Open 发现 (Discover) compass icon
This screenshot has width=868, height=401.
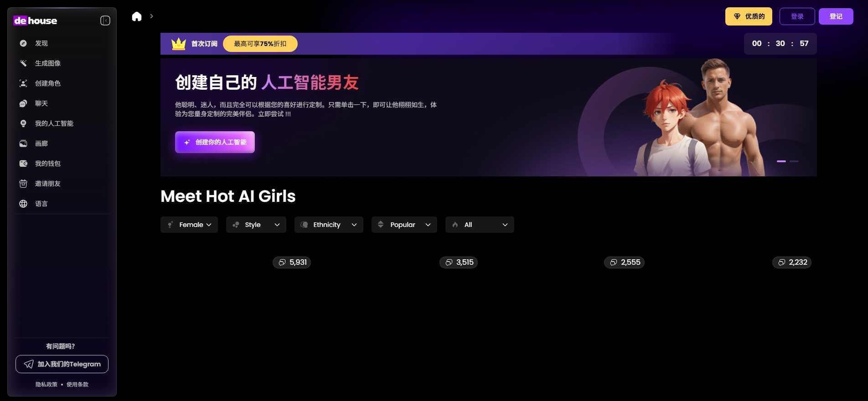[23, 43]
